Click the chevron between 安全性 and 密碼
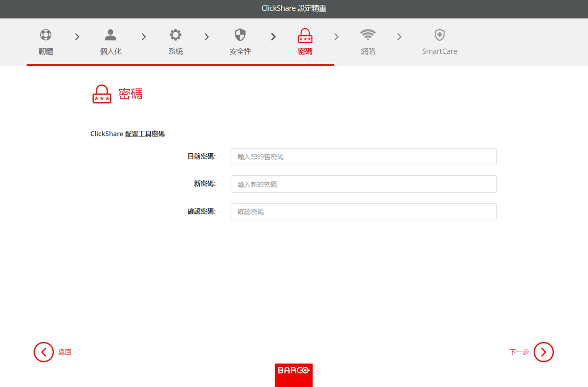 click(x=273, y=37)
